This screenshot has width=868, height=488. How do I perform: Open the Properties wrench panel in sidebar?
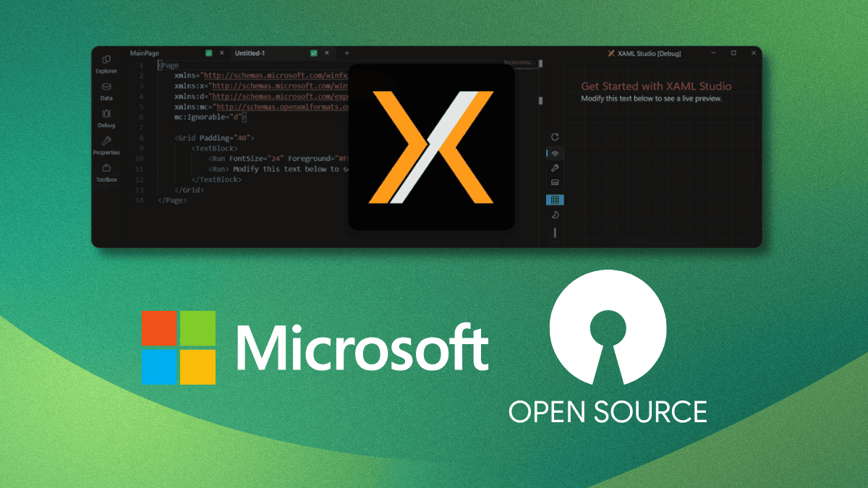tap(106, 145)
